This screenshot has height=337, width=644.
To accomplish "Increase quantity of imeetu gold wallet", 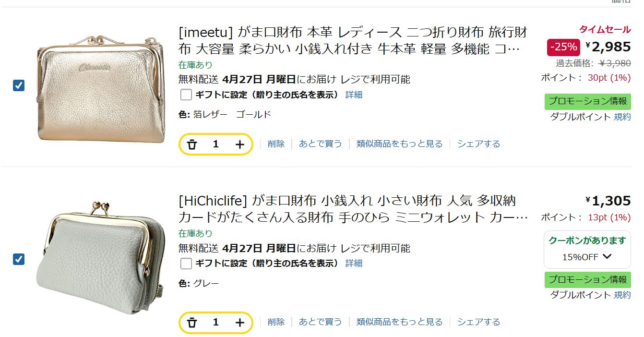I will coord(240,144).
